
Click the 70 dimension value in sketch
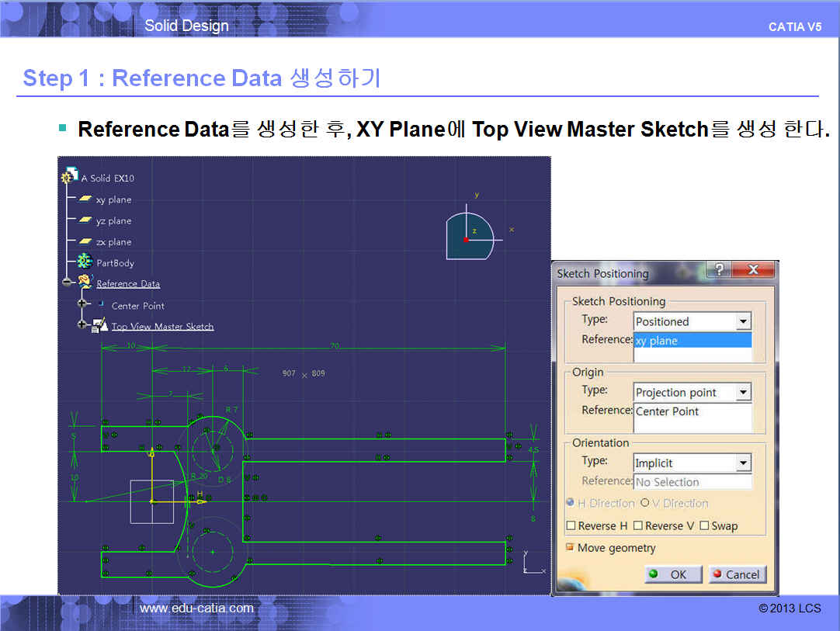click(335, 346)
